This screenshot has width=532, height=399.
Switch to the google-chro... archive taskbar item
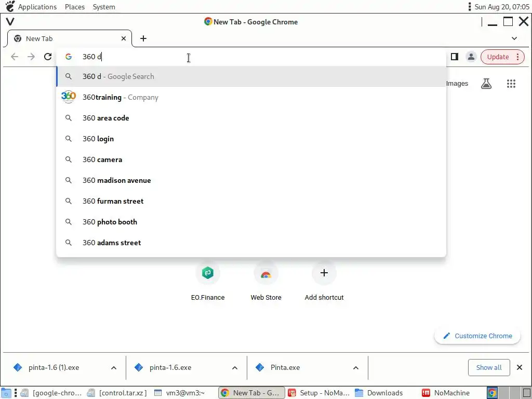click(x=51, y=393)
